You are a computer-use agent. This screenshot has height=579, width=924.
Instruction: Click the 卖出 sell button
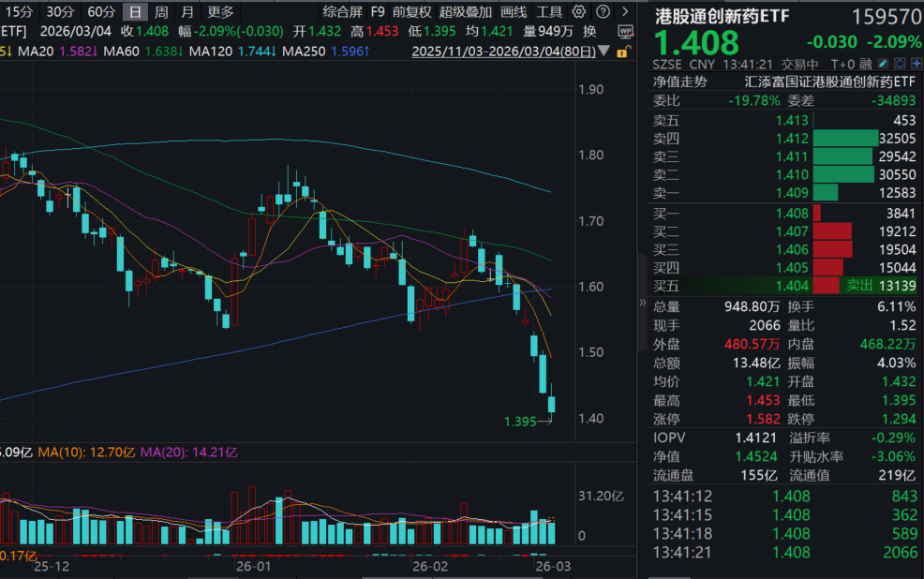point(858,286)
